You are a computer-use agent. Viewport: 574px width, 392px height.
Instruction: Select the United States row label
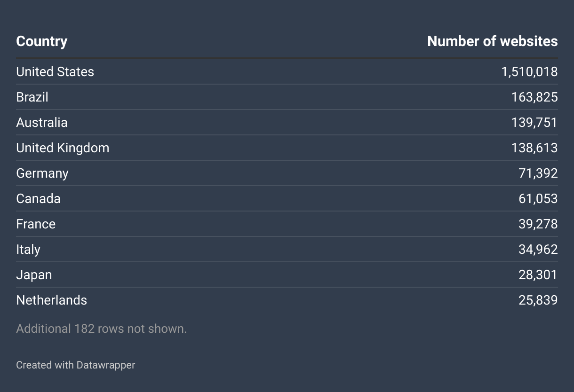(55, 71)
